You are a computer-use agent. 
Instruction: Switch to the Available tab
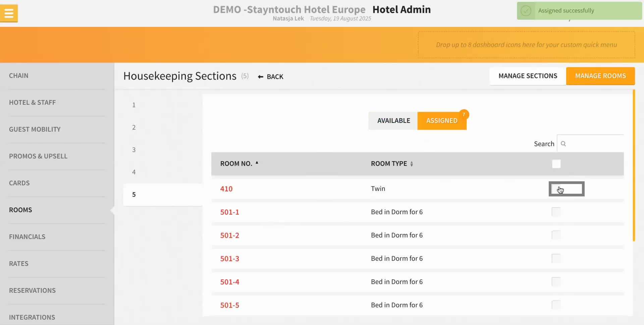pyautogui.click(x=393, y=121)
